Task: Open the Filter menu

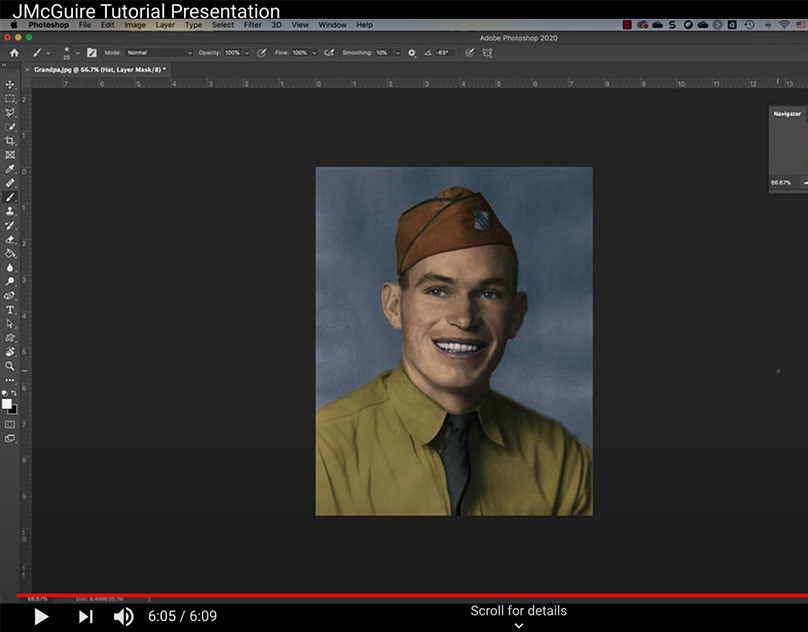Action: coord(252,25)
